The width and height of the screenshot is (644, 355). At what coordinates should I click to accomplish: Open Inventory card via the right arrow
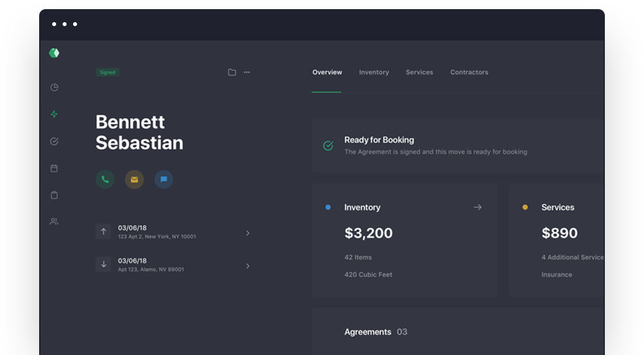click(478, 208)
